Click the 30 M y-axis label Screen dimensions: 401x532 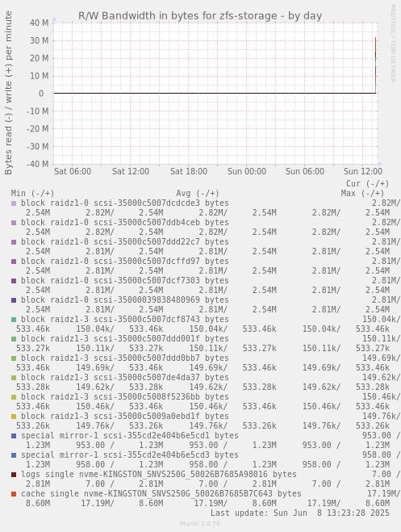click(40, 40)
